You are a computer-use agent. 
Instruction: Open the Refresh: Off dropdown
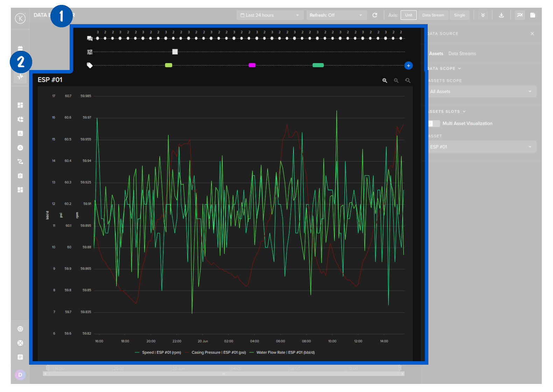point(336,15)
